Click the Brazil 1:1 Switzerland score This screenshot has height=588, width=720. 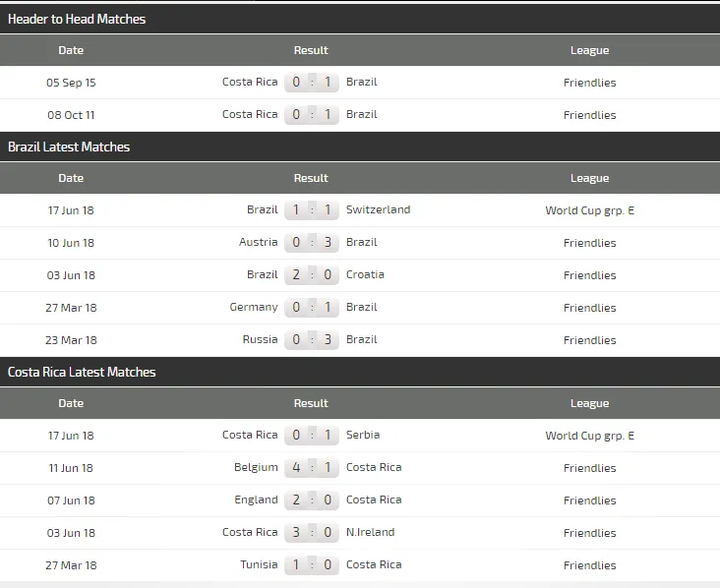(312, 209)
